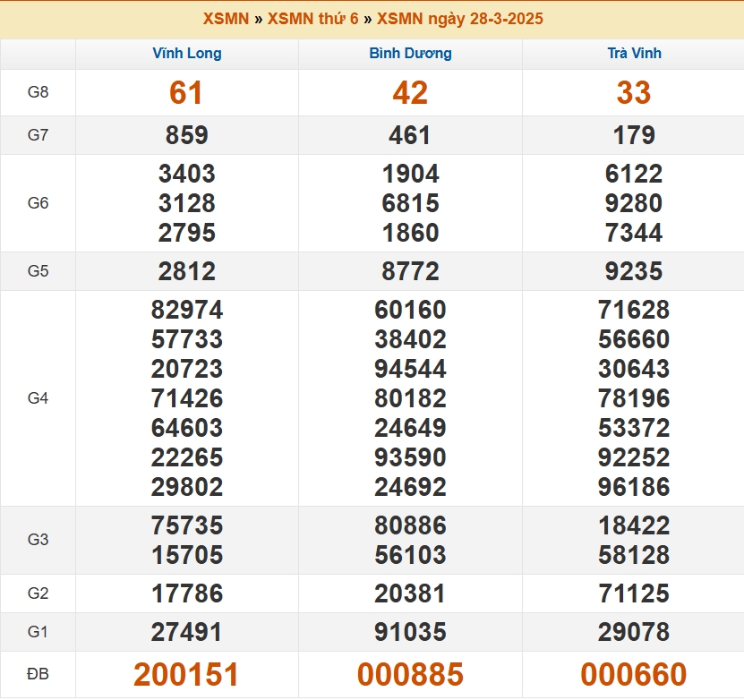Click Bình Dương G7 number 461
The width and height of the screenshot is (744, 700).
click(410, 135)
